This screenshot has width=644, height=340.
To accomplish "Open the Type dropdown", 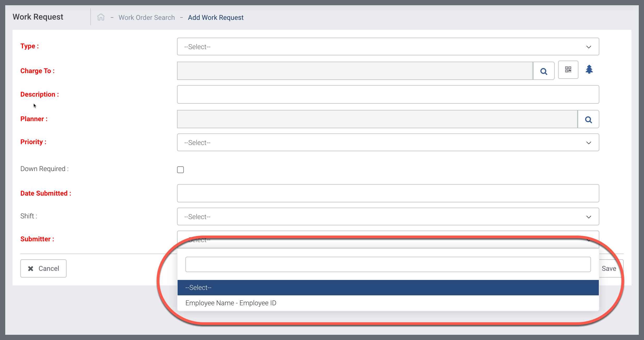I will 388,47.
